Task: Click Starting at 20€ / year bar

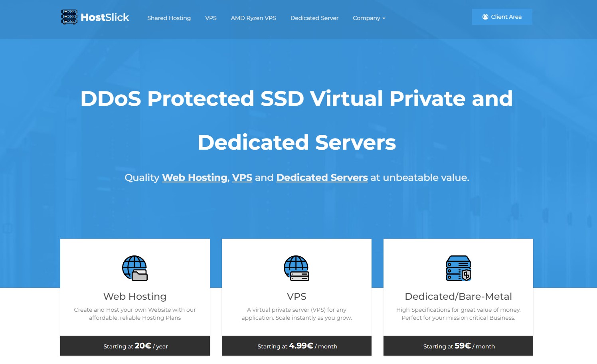Action: (135, 346)
